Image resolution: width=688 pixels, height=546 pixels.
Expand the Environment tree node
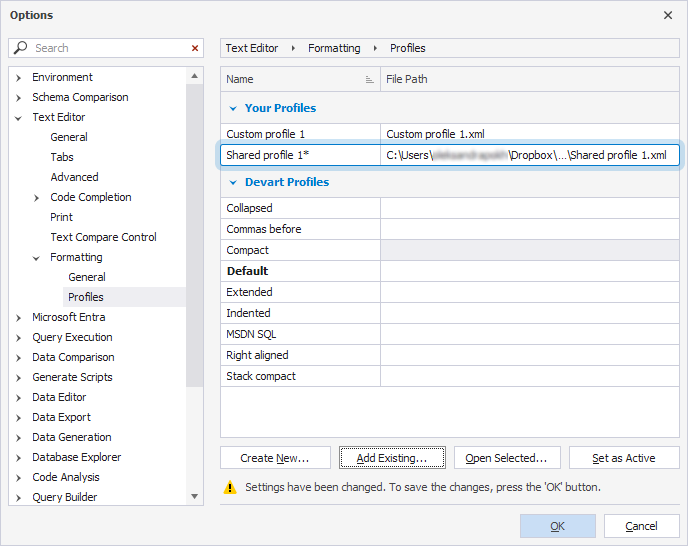[x=19, y=77]
